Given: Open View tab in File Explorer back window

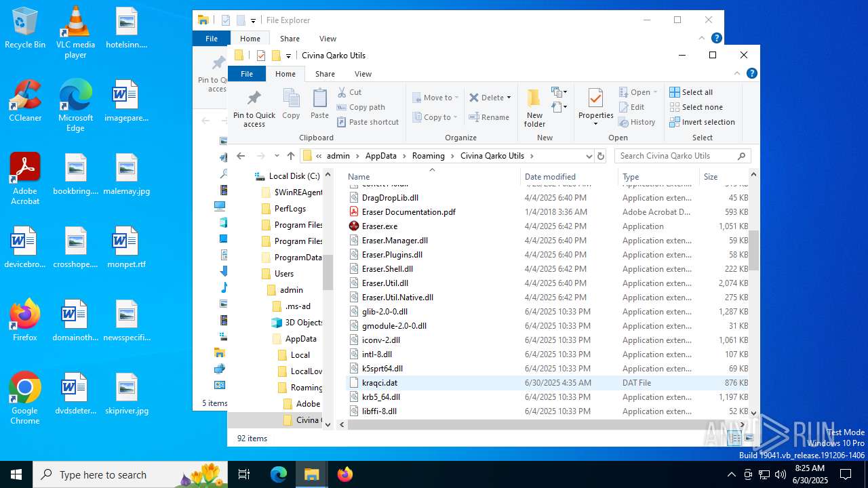Looking at the screenshot, I should 328,39.
